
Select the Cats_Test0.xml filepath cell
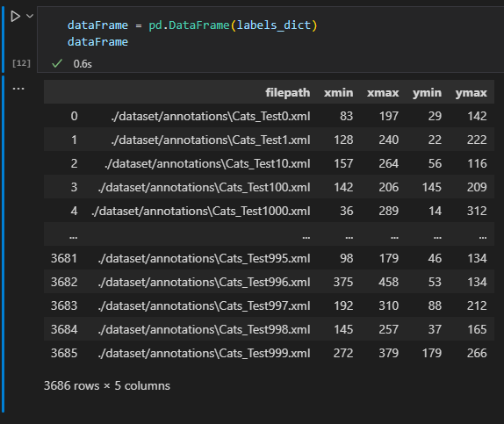pyautogui.click(x=211, y=116)
